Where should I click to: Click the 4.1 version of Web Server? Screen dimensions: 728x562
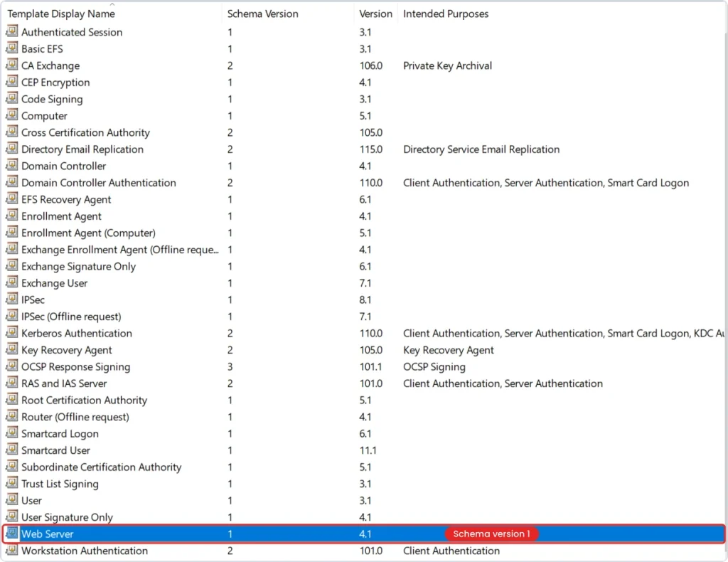[365, 534]
